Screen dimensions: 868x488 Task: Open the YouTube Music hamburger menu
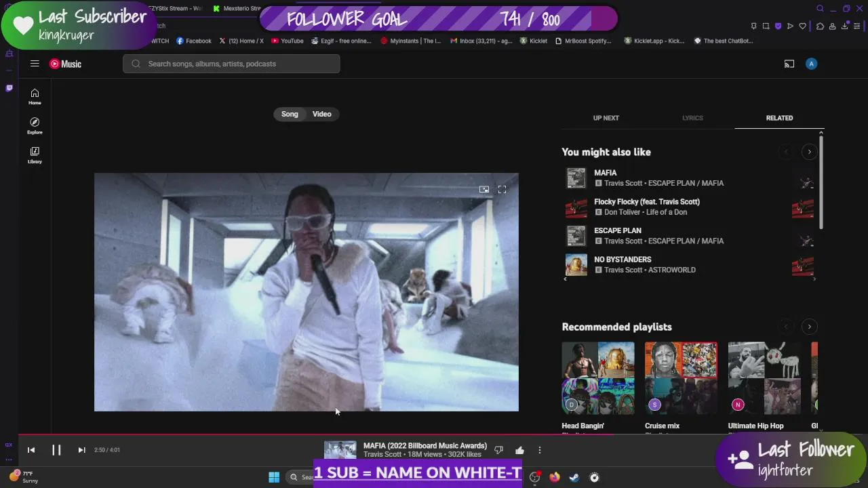coord(35,64)
